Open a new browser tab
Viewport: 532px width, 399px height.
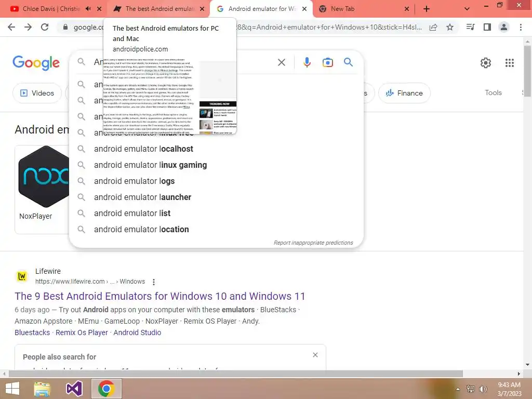click(427, 9)
